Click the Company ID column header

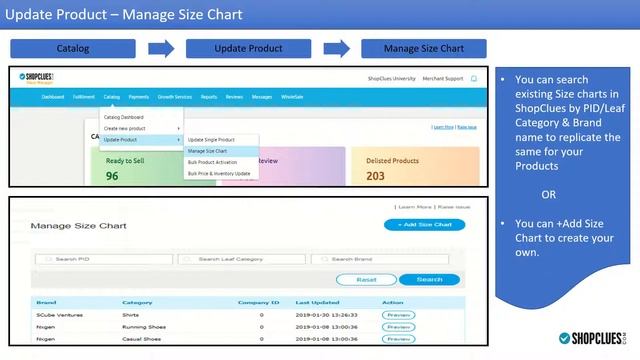tap(258, 303)
